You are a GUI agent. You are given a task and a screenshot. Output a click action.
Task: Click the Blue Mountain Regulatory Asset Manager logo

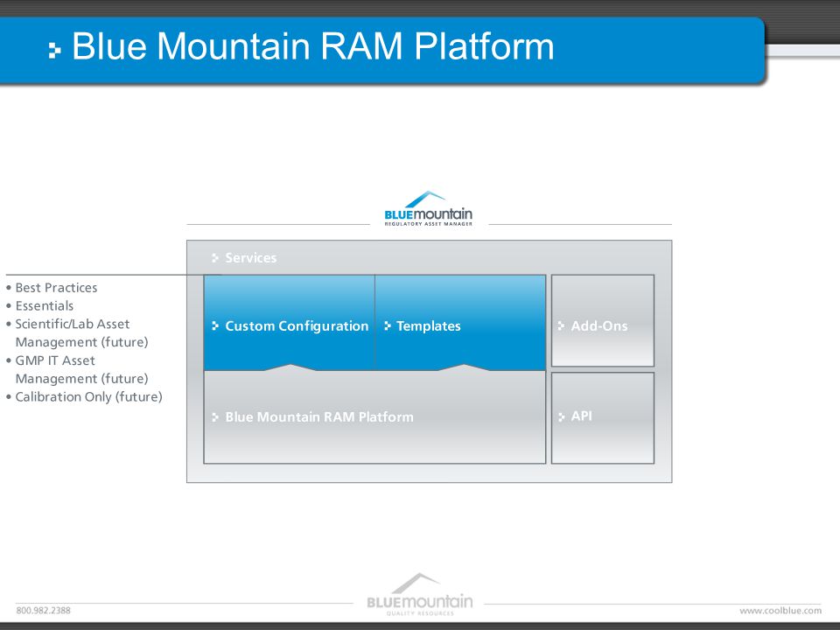point(428,209)
